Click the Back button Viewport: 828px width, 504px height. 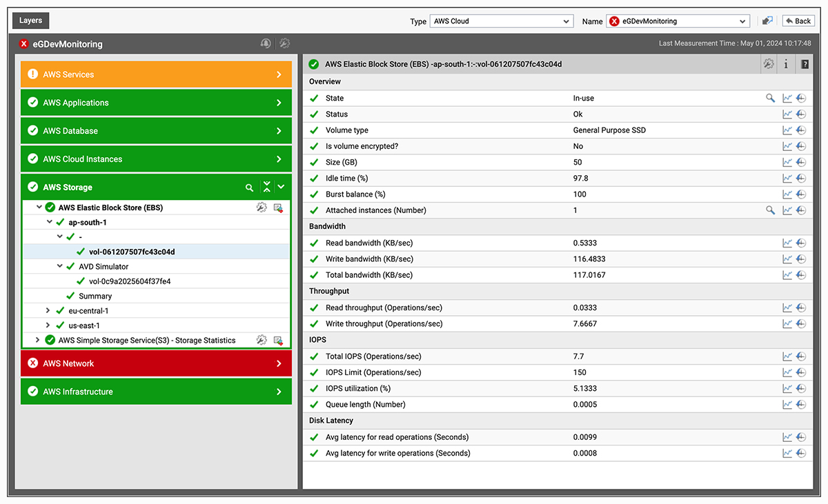[798, 21]
